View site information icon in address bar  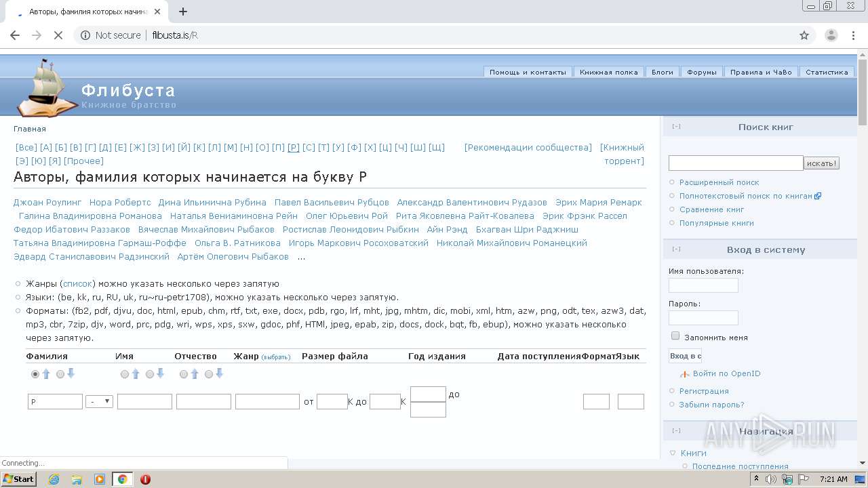85,35
